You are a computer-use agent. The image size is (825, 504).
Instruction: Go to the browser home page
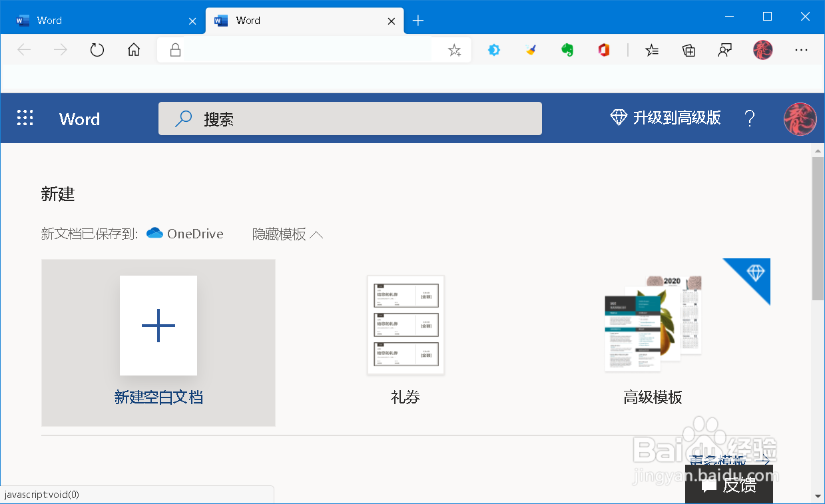(x=134, y=50)
